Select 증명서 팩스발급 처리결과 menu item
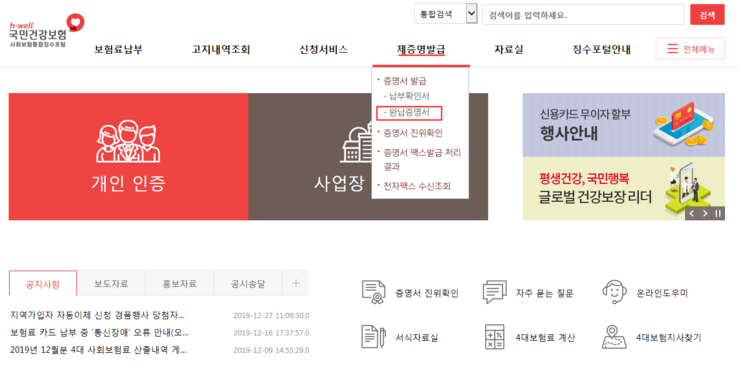Viewport: 740px width, 373px height. click(x=421, y=160)
